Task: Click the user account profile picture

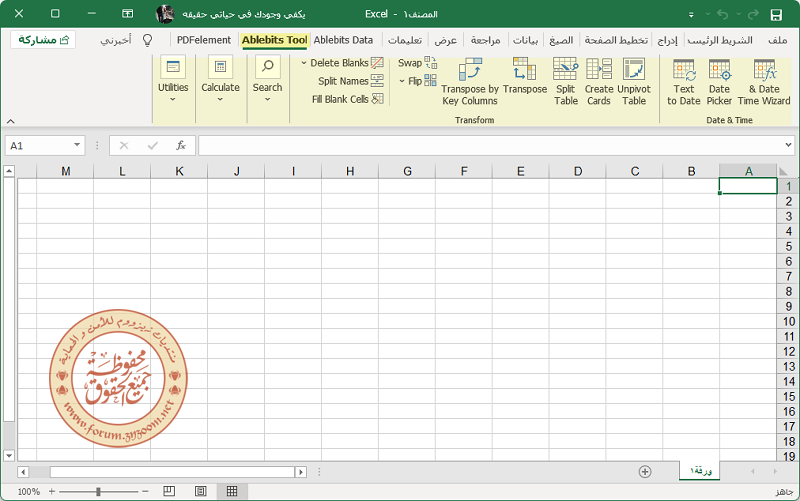Action: click(165, 14)
